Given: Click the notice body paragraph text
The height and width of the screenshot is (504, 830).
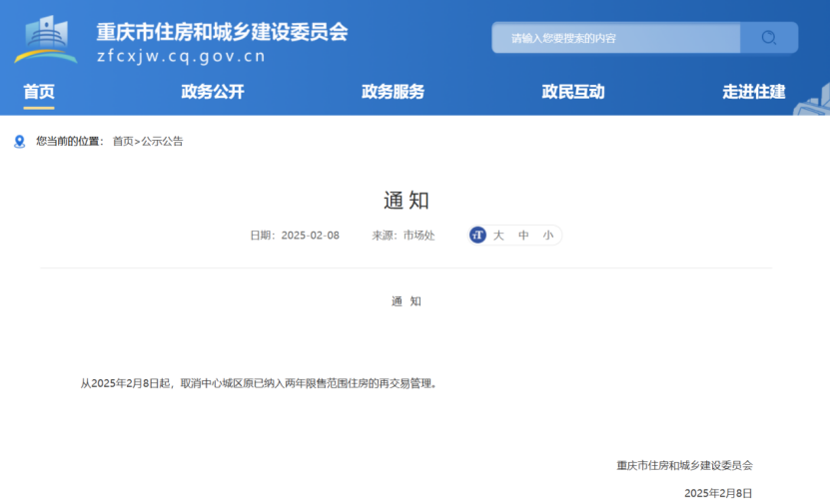Looking at the screenshot, I should 259,383.
